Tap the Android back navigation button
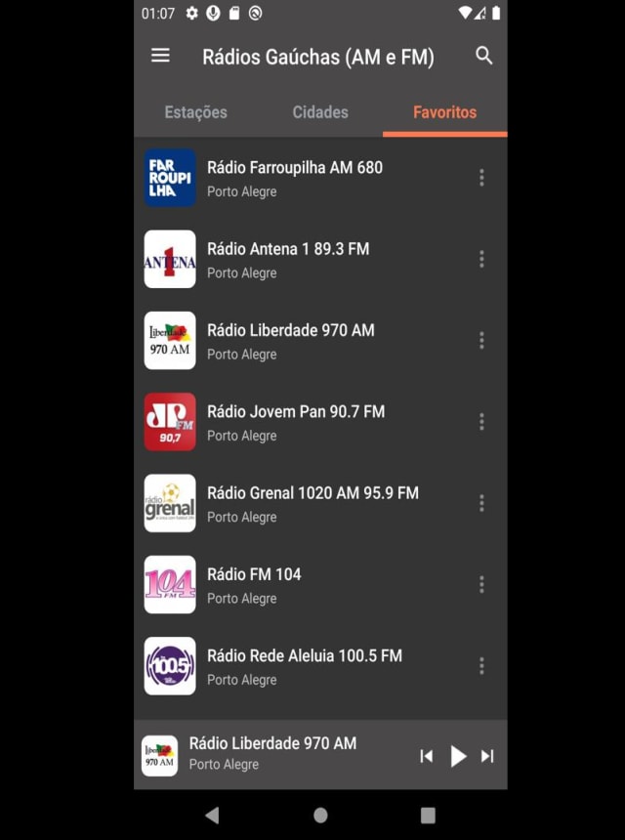Viewport: 625px width, 840px height. click(x=212, y=816)
